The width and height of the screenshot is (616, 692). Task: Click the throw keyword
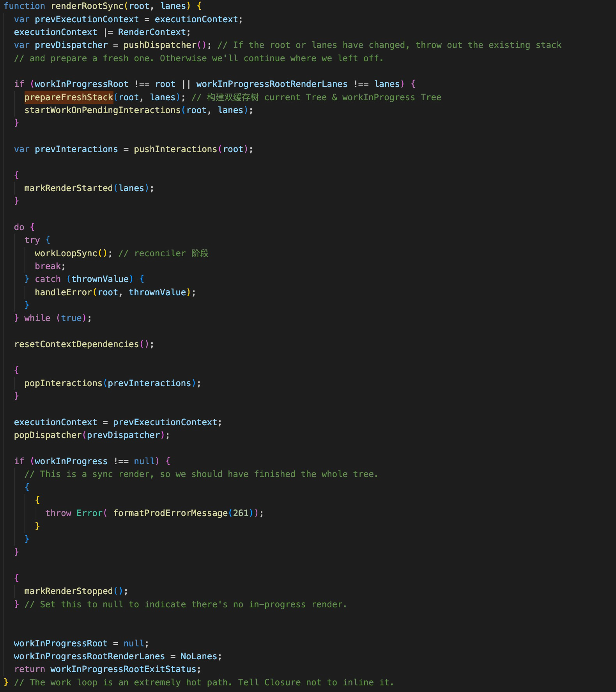pyautogui.click(x=58, y=513)
